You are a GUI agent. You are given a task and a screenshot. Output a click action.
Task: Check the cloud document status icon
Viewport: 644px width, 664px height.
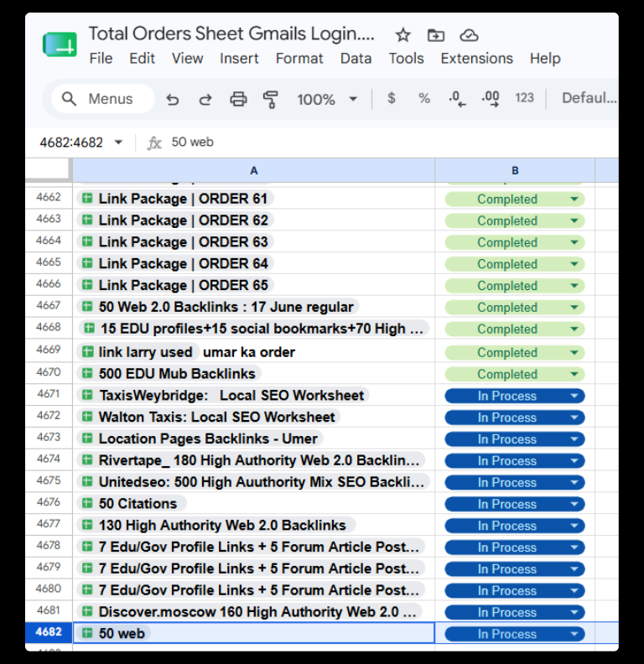point(469,35)
